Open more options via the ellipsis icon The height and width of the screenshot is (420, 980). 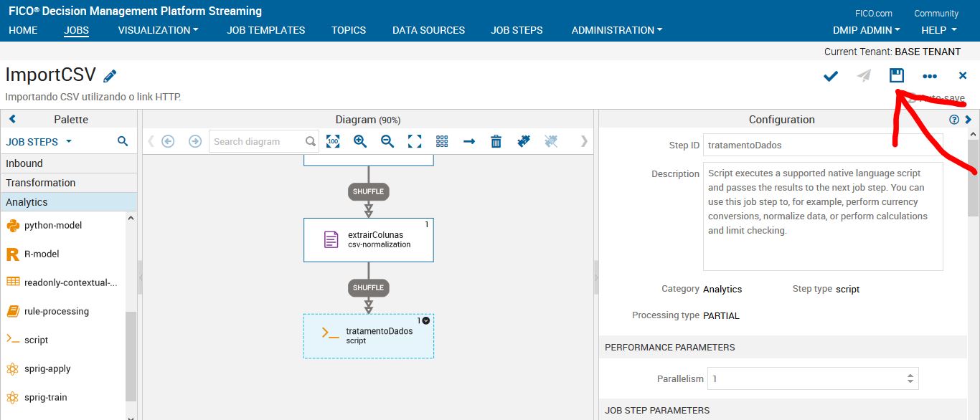pyautogui.click(x=930, y=75)
